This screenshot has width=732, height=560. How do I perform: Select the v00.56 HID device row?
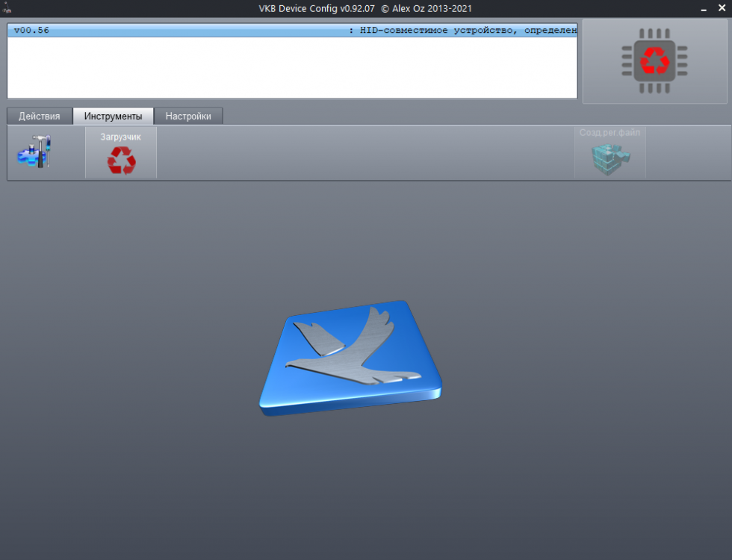tap(292, 31)
